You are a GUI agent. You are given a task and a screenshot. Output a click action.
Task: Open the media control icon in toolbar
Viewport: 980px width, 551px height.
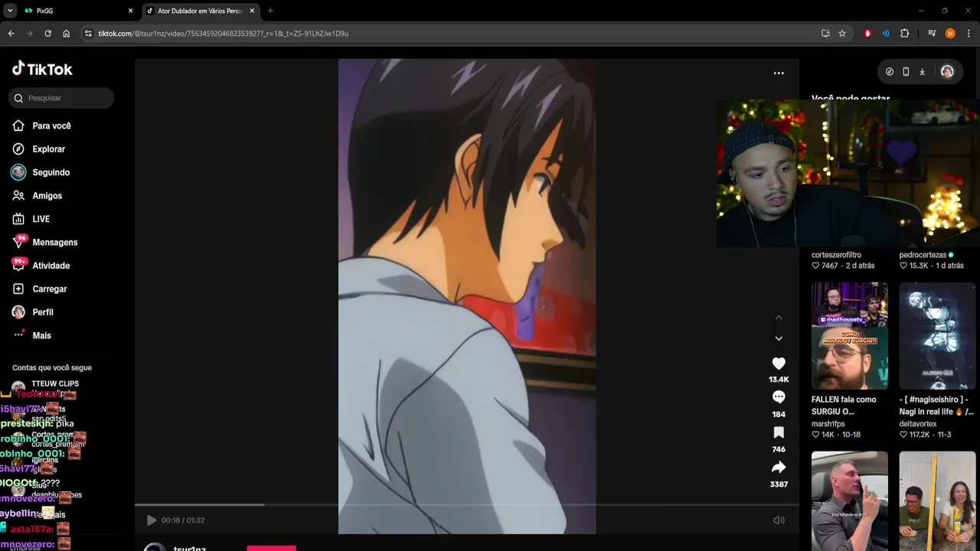pyautogui.click(x=932, y=34)
